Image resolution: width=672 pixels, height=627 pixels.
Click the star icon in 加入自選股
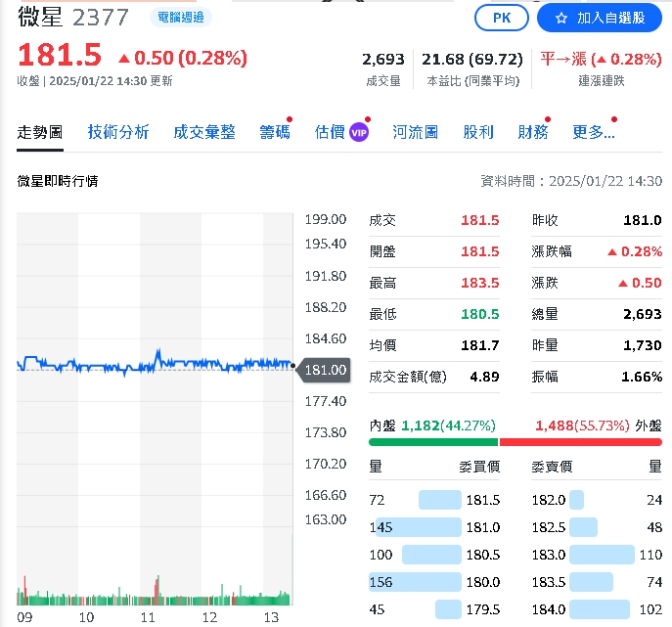point(561,18)
